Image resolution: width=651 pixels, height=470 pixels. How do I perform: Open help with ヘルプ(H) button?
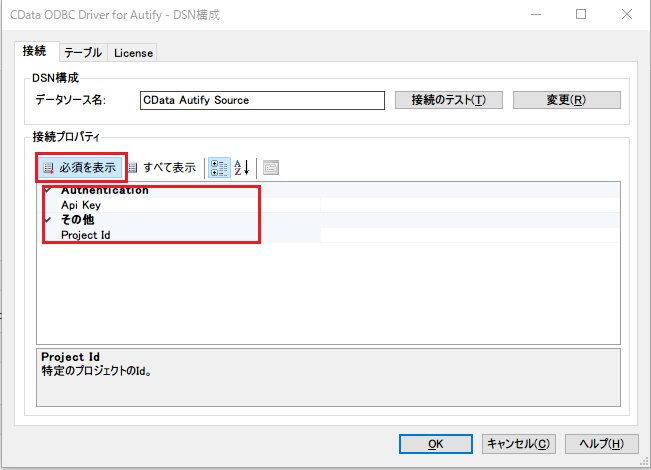pyautogui.click(x=602, y=444)
